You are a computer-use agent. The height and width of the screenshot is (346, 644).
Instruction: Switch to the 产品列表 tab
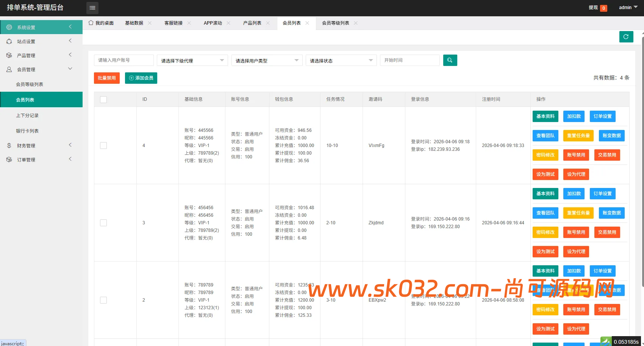pyautogui.click(x=252, y=23)
